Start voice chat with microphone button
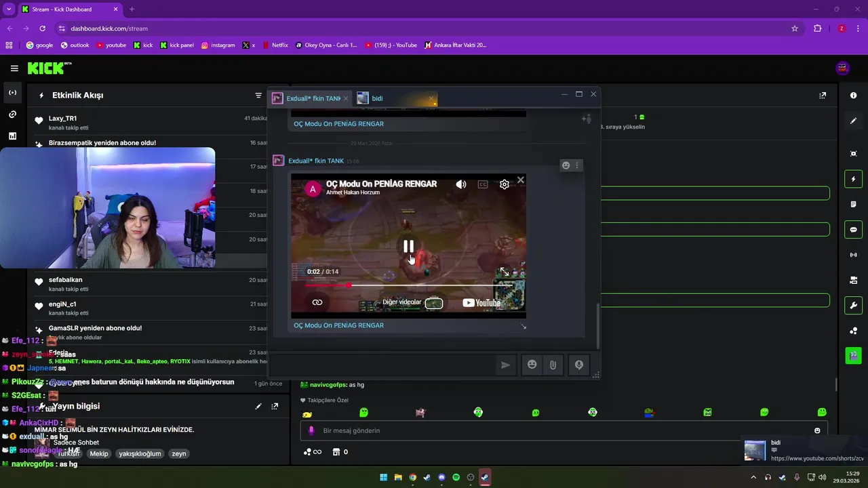This screenshot has height=488, width=868. click(x=579, y=365)
